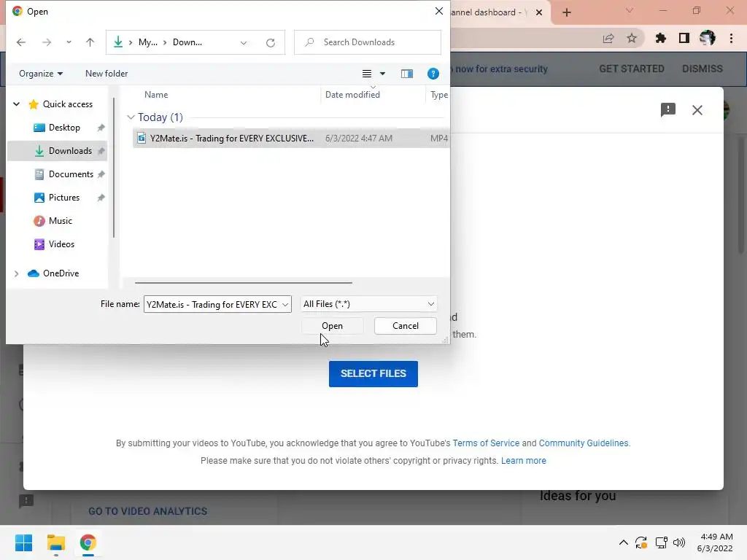Sort by Type column header
The height and width of the screenshot is (560, 747).
pyautogui.click(x=438, y=94)
